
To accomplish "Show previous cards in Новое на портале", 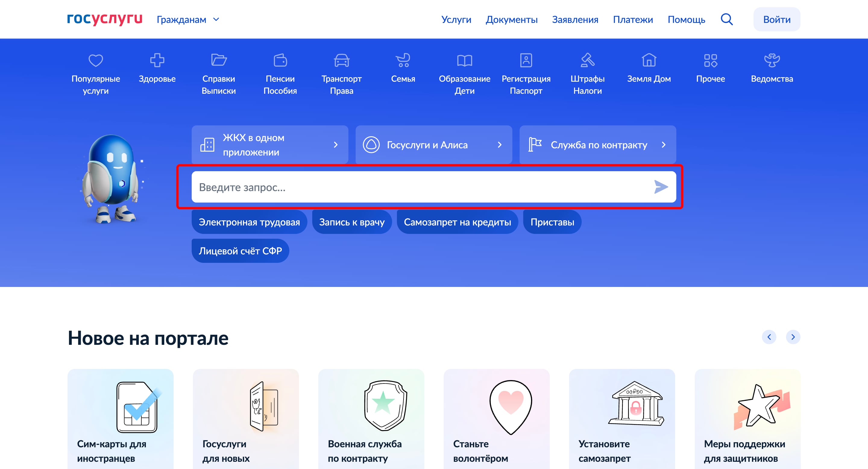I will click(x=769, y=337).
